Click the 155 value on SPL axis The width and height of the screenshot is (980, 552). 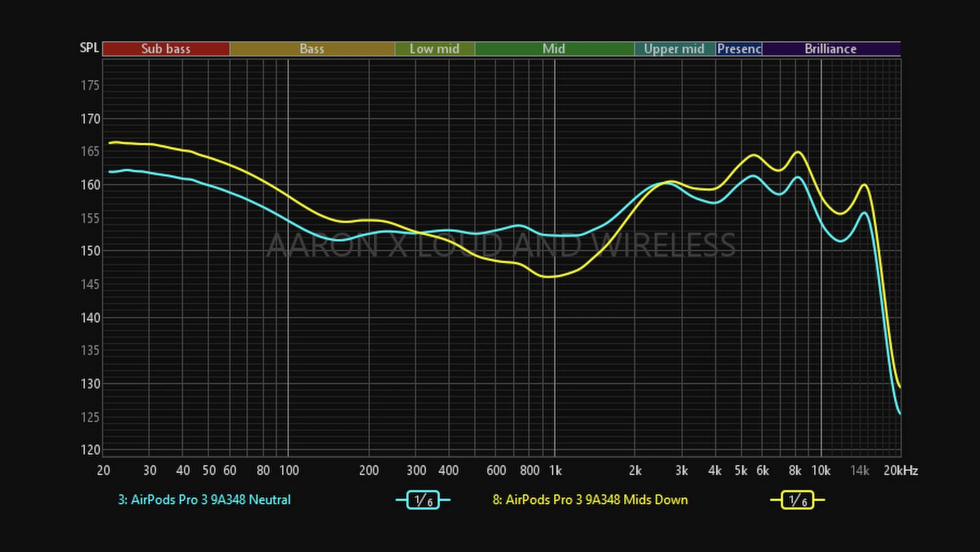pos(90,218)
